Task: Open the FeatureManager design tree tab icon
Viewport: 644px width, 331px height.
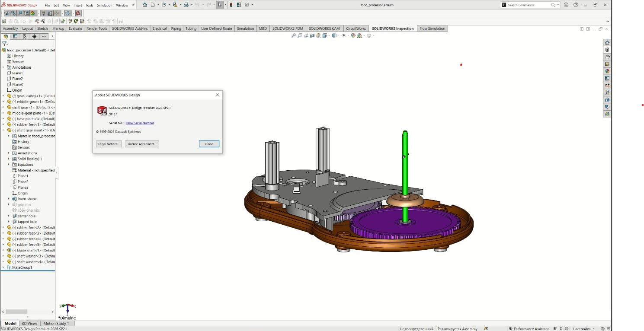Action: coord(6,36)
